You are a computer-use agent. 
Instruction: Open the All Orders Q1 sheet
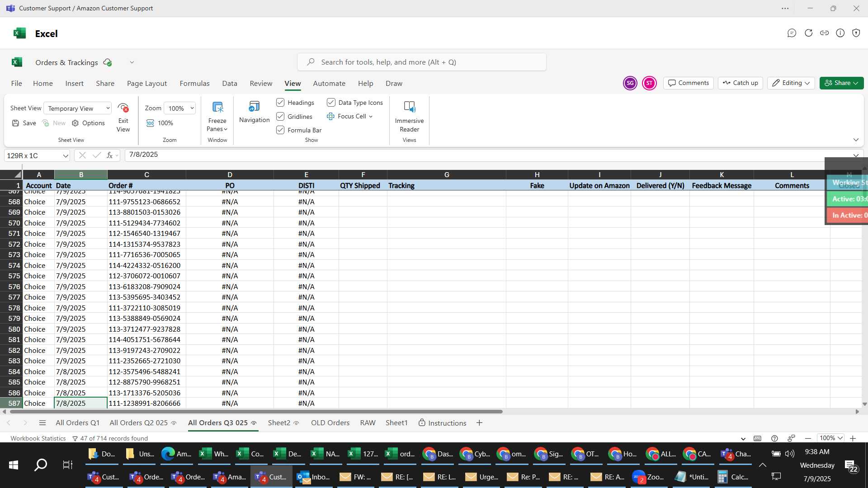[77, 423]
